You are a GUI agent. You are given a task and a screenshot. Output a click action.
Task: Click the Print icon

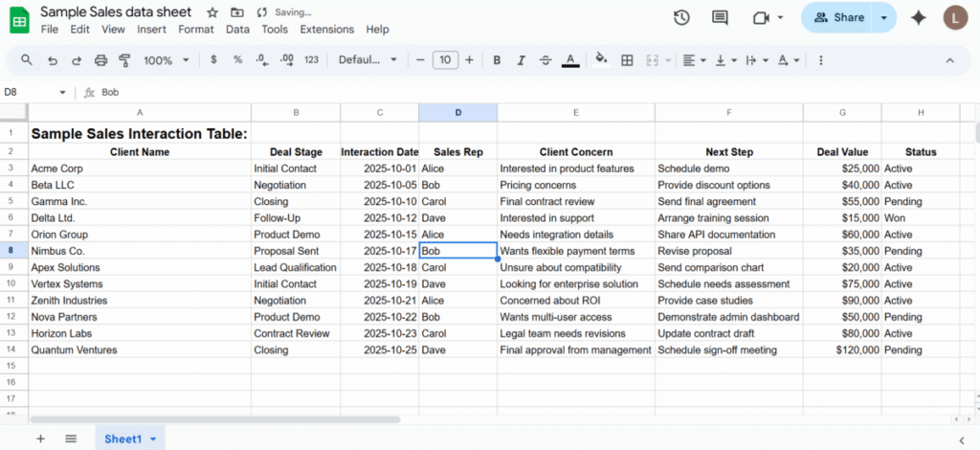tap(100, 60)
